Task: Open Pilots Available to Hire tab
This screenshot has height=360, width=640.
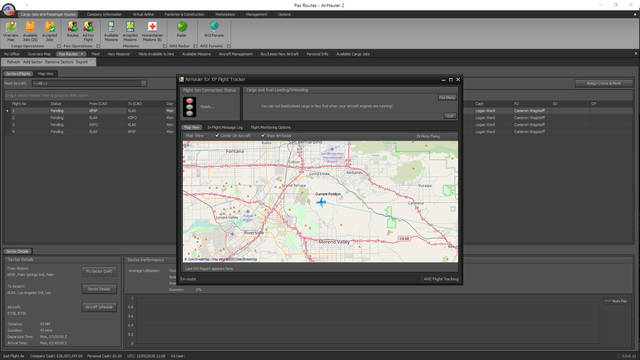Action: 156,54
